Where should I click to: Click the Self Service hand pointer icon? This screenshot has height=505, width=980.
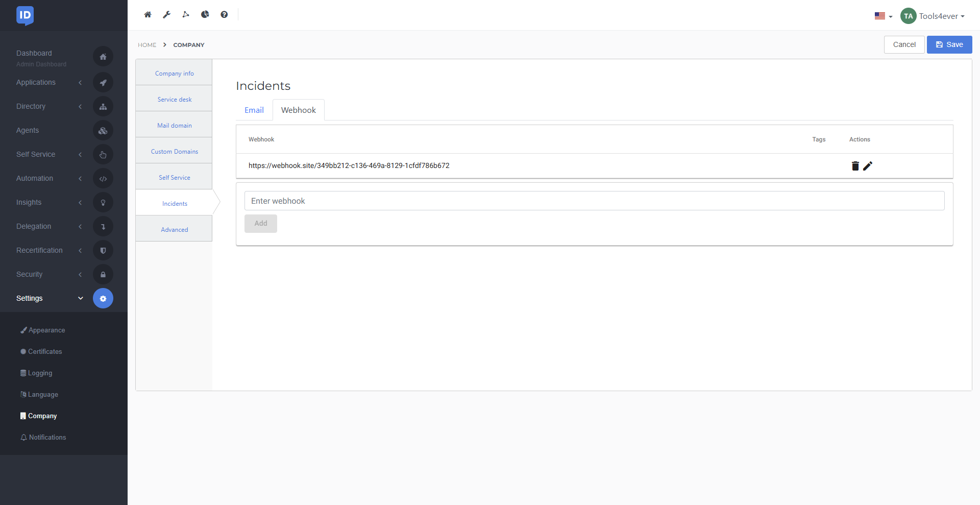click(x=103, y=154)
